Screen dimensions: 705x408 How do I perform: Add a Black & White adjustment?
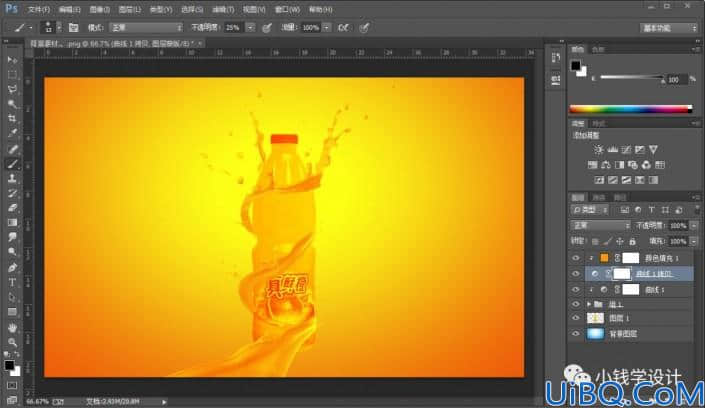click(620, 165)
